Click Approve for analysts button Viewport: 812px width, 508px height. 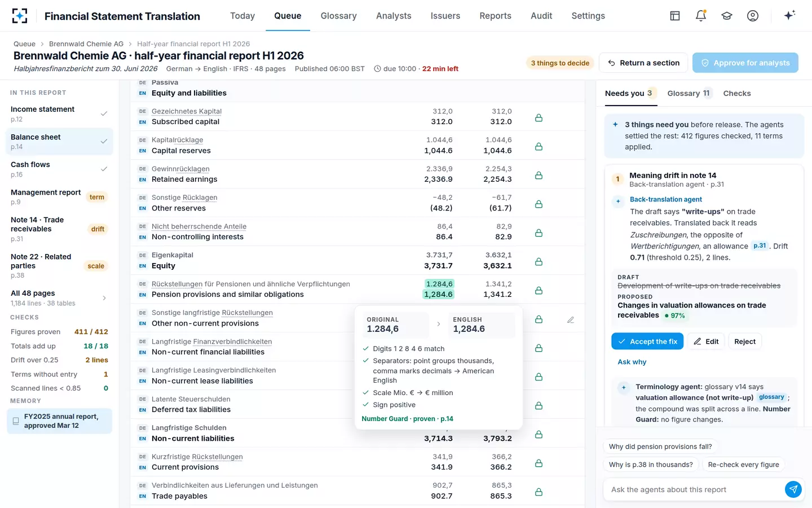745,63
